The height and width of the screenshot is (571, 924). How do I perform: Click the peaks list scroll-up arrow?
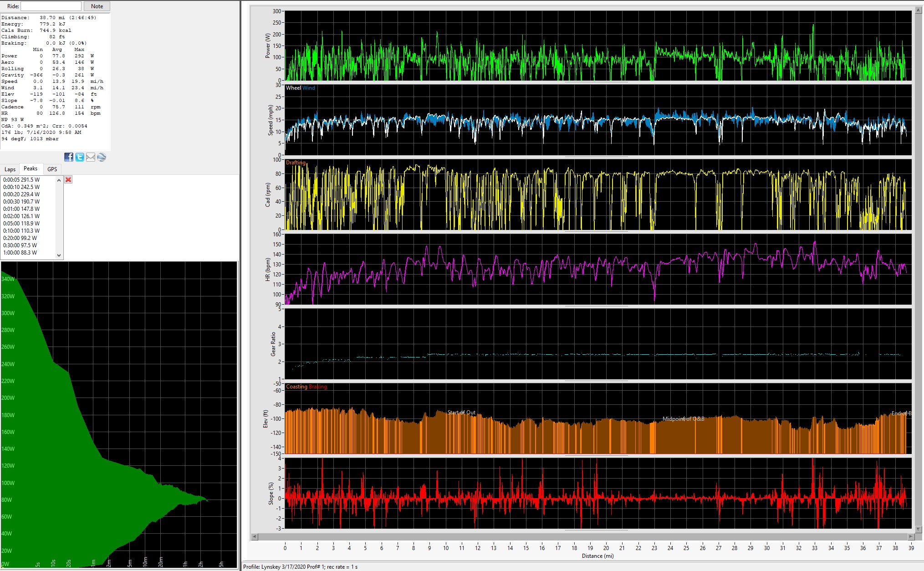[x=59, y=180]
